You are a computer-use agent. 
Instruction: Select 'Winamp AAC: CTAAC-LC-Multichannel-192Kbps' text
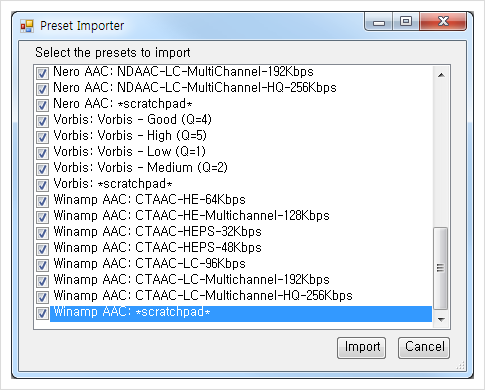(x=191, y=280)
